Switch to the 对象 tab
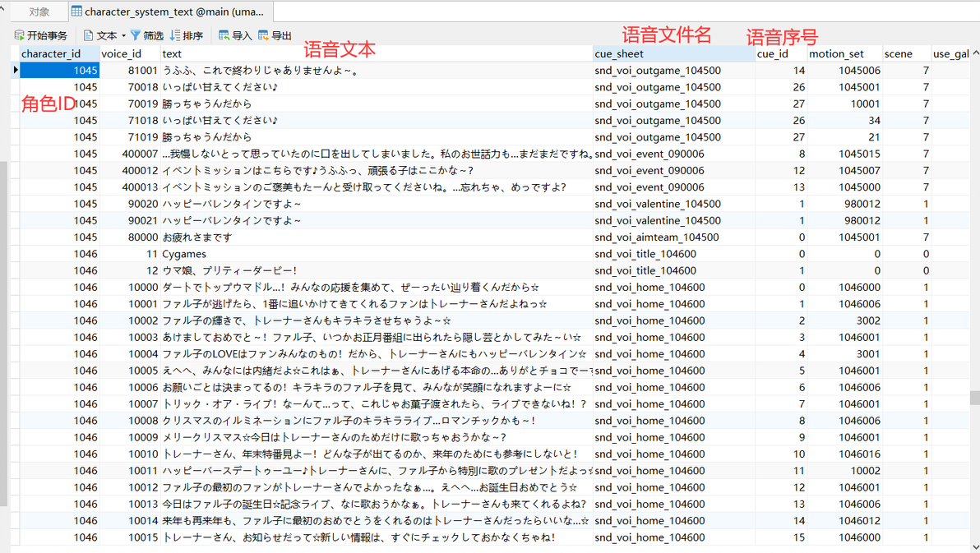Screen dimensions: 980x553 [39, 12]
